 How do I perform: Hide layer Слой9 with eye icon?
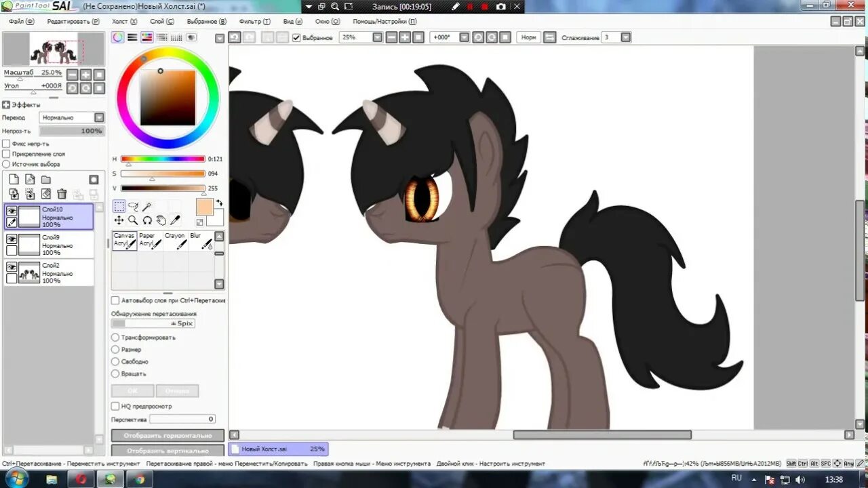point(12,239)
